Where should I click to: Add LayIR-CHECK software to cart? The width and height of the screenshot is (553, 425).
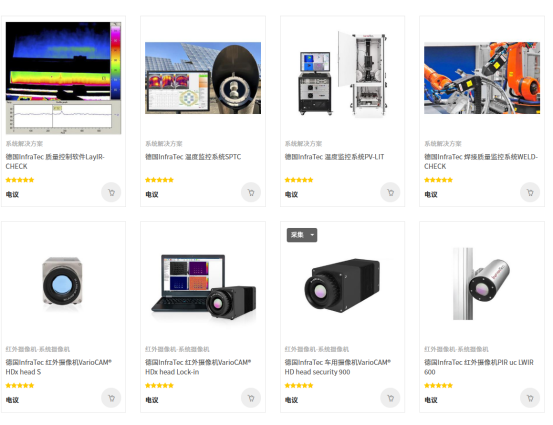[x=111, y=193]
